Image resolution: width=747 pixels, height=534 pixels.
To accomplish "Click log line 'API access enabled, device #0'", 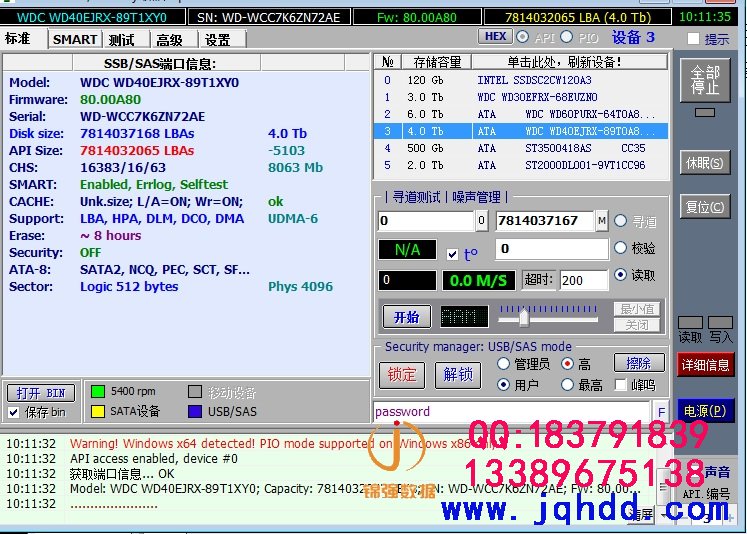I will pyautogui.click(x=154, y=459).
